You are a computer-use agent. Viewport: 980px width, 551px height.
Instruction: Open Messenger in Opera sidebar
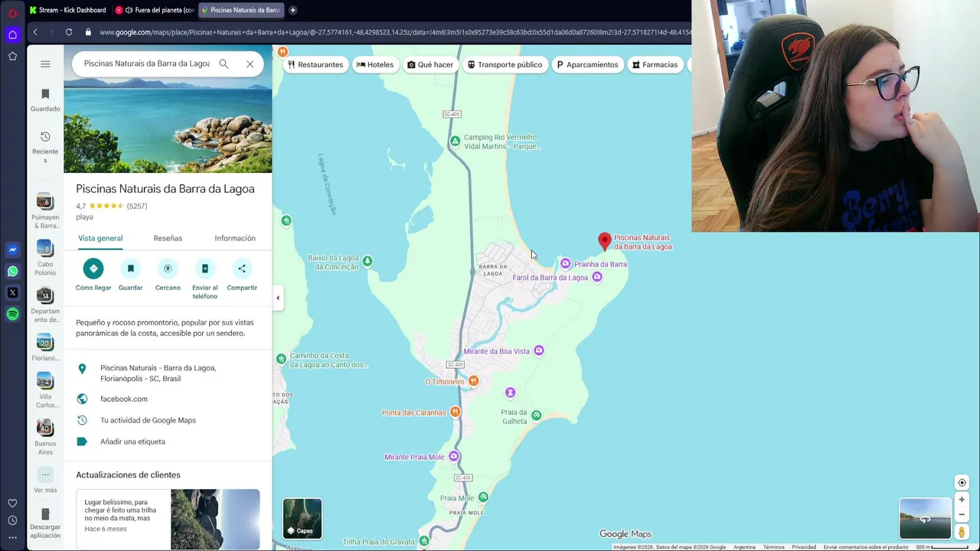pyautogui.click(x=12, y=249)
